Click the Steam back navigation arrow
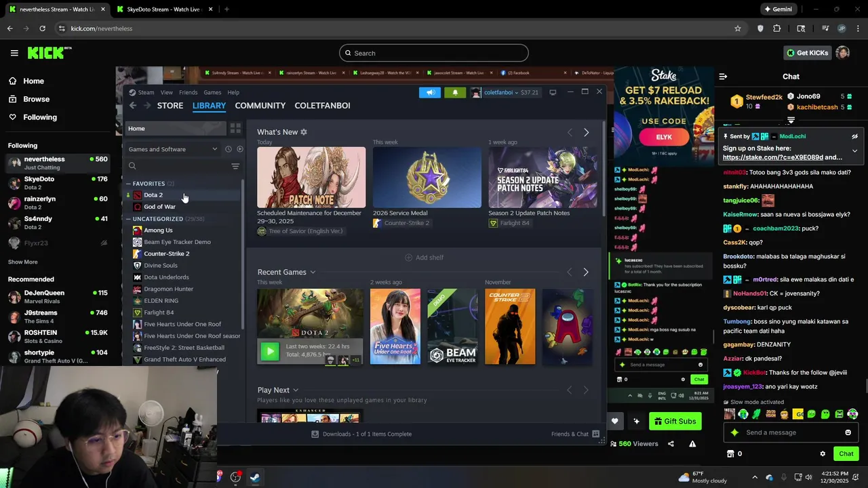 click(x=133, y=105)
